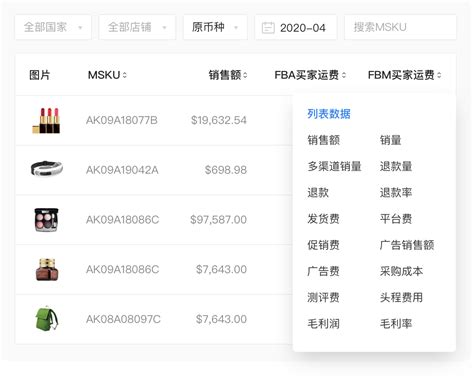This screenshot has width=474, height=379.
Task: Choose 毛利率 option
Action: [x=396, y=324]
